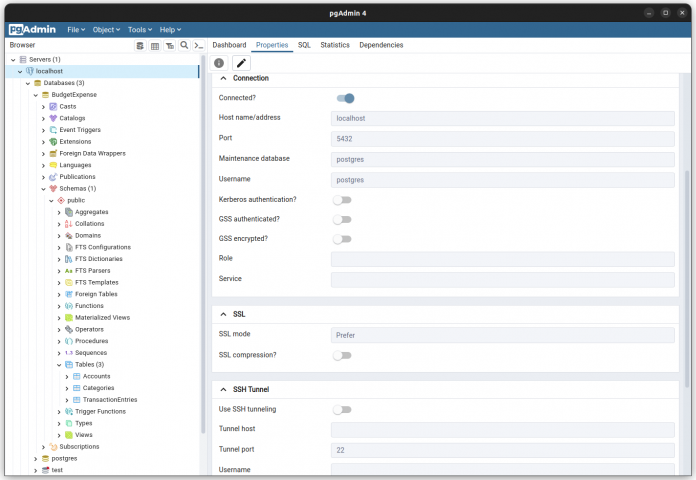Enable the Use SSH tunneling switch
The width and height of the screenshot is (696, 480).
click(x=343, y=409)
